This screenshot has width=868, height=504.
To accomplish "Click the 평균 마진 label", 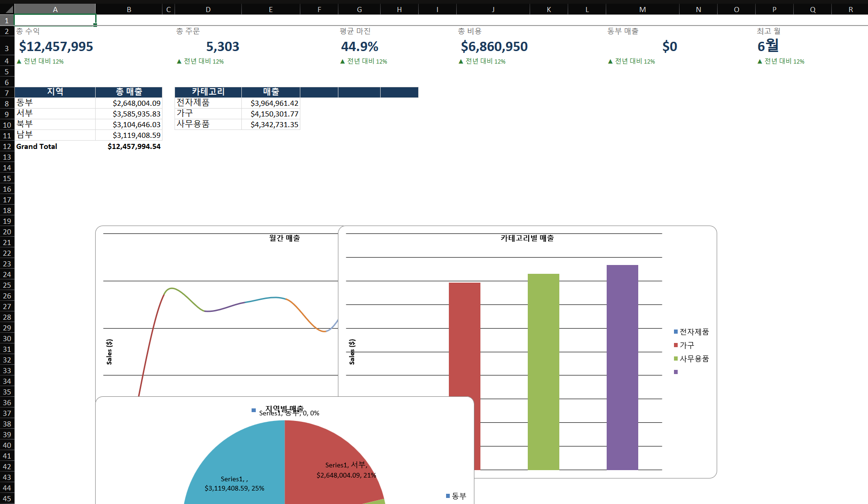I will click(355, 31).
